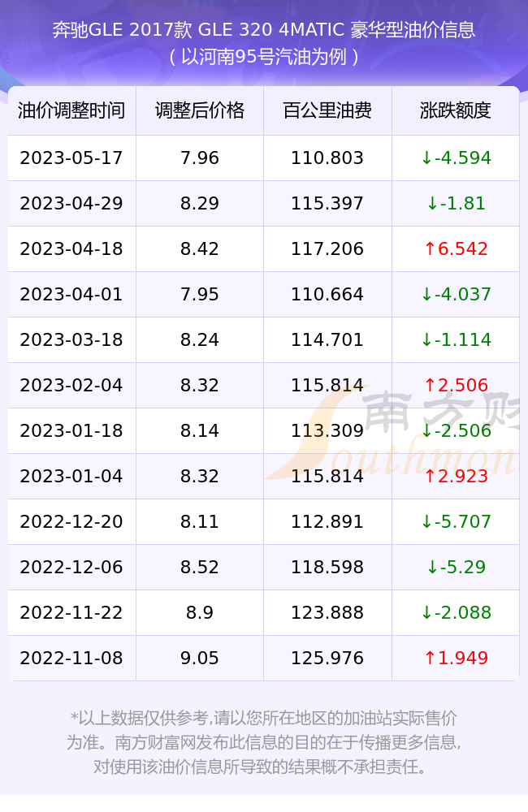Viewport: 528px width, 812px height.
Task: Click fuel cost 117.206
Action: click(327, 249)
